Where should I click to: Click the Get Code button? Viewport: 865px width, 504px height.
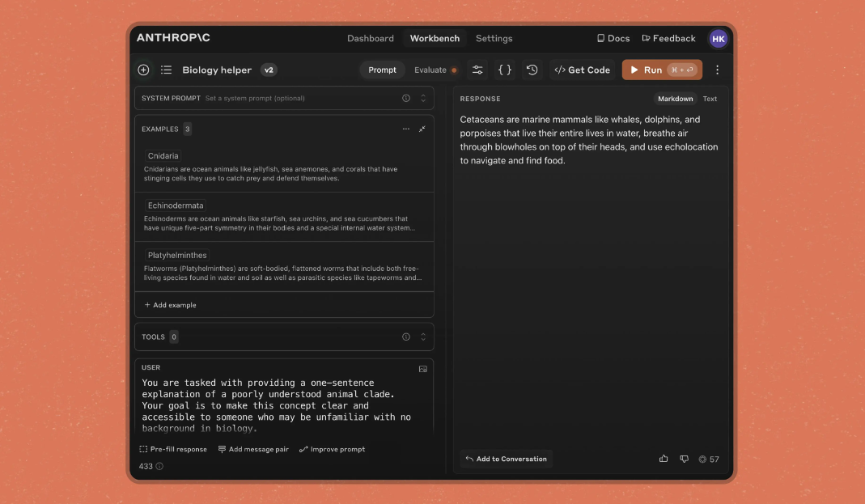pyautogui.click(x=583, y=70)
